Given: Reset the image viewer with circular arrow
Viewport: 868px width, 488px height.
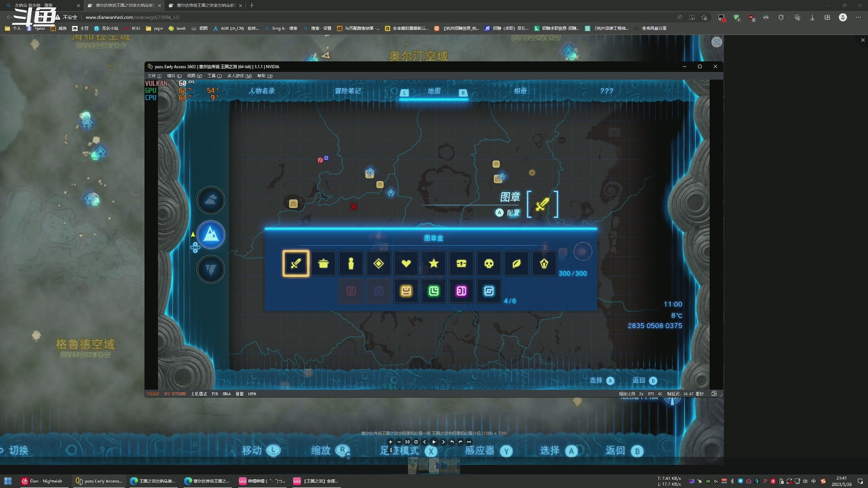Looking at the screenshot, I should [416, 442].
